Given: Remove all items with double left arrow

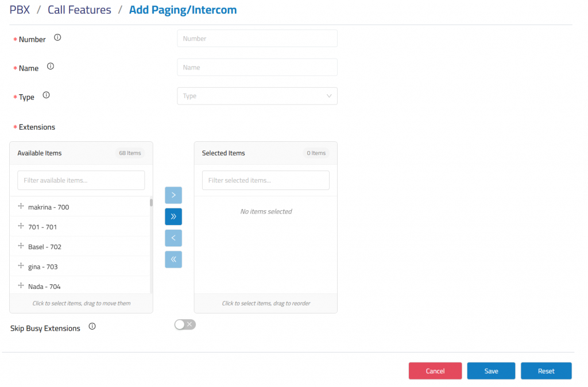Looking at the screenshot, I should 173,260.
